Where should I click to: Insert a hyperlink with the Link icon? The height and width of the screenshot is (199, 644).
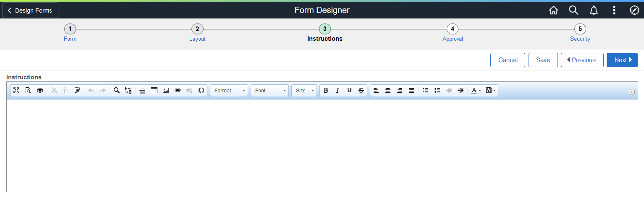178,90
